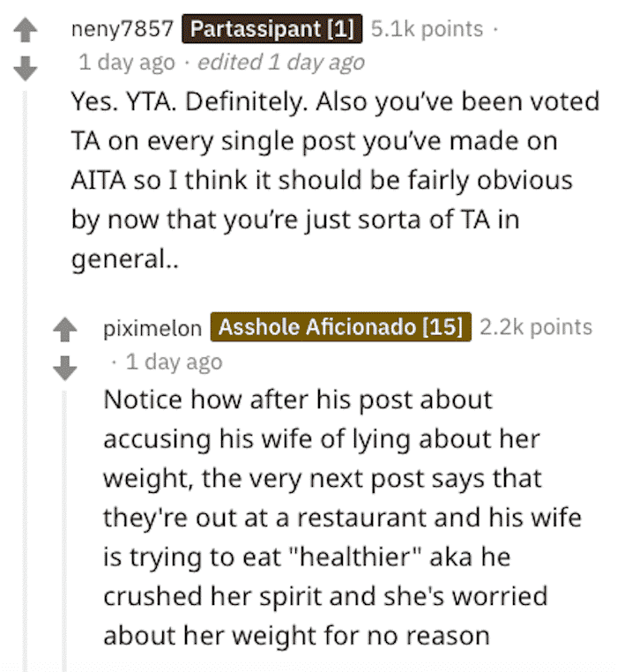The height and width of the screenshot is (672, 617).
Task: Click the word 'general..' in first comment
Action: [x=124, y=259]
